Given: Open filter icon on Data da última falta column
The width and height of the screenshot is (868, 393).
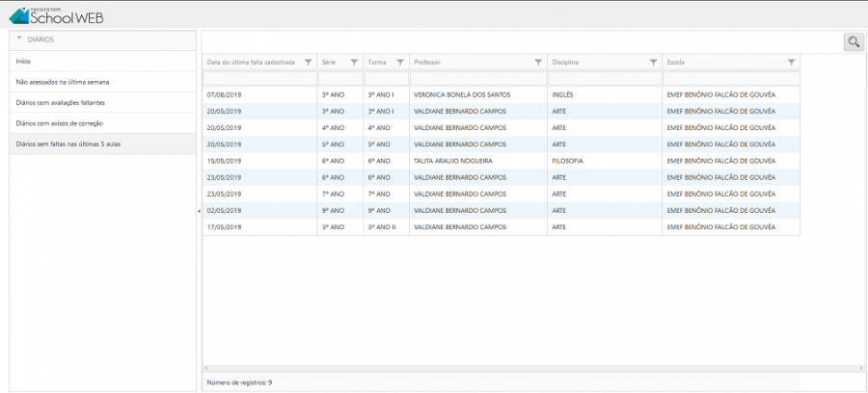Looking at the screenshot, I should pos(308,62).
